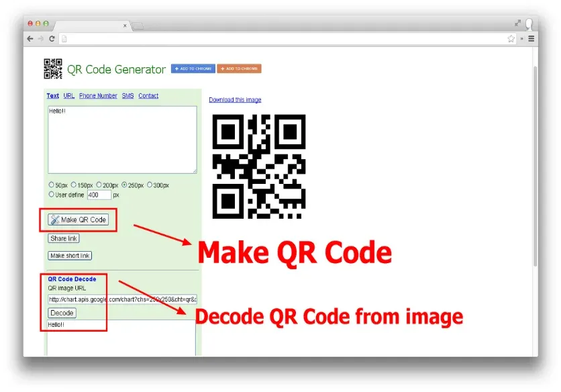Open the Chrome hamburger menu
This screenshot has height=392, width=561.
pyautogui.click(x=531, y=39)
